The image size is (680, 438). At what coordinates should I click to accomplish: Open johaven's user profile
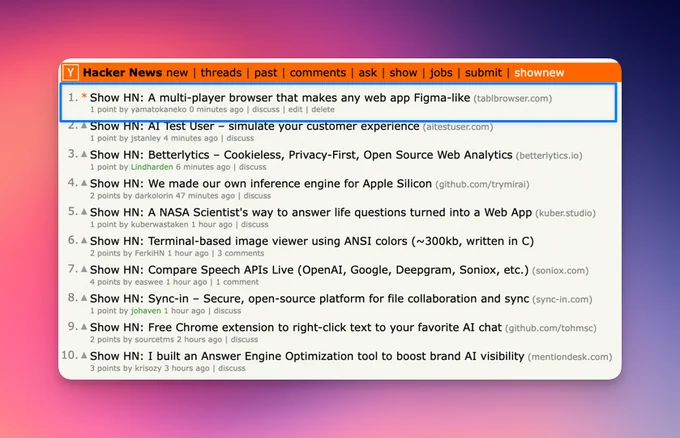(x=146, y=311)
